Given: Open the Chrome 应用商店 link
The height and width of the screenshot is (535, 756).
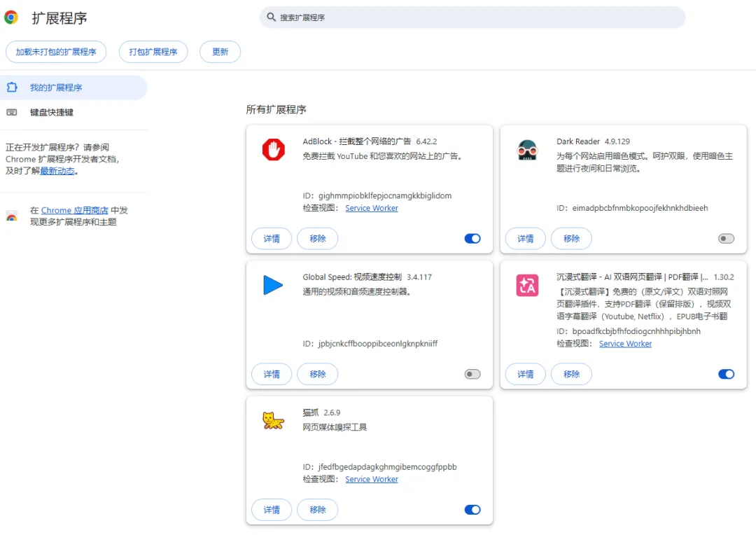Looking at the screenshot, I should [x=75, y=210].
